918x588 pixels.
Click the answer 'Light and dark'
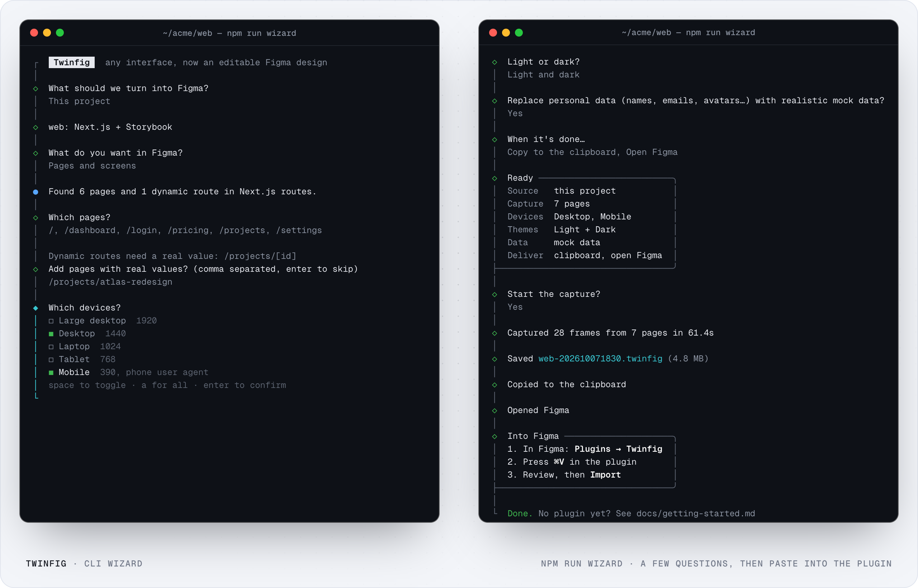[x=543, y=75]
